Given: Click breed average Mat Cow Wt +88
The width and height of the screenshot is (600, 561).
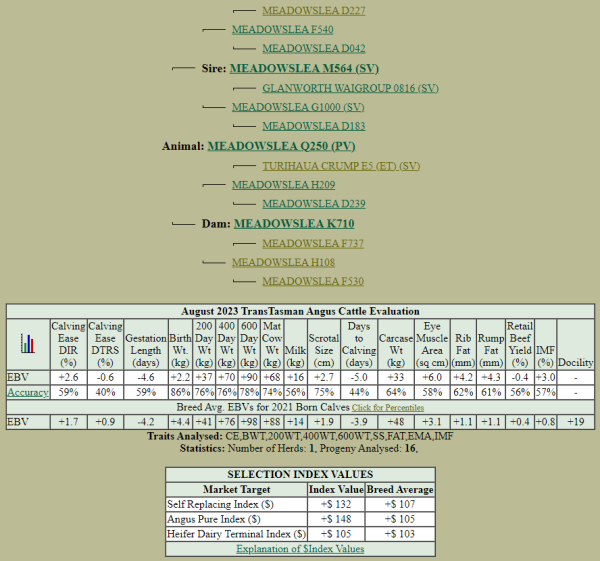Looking at the screenshot, I should 272,422.
